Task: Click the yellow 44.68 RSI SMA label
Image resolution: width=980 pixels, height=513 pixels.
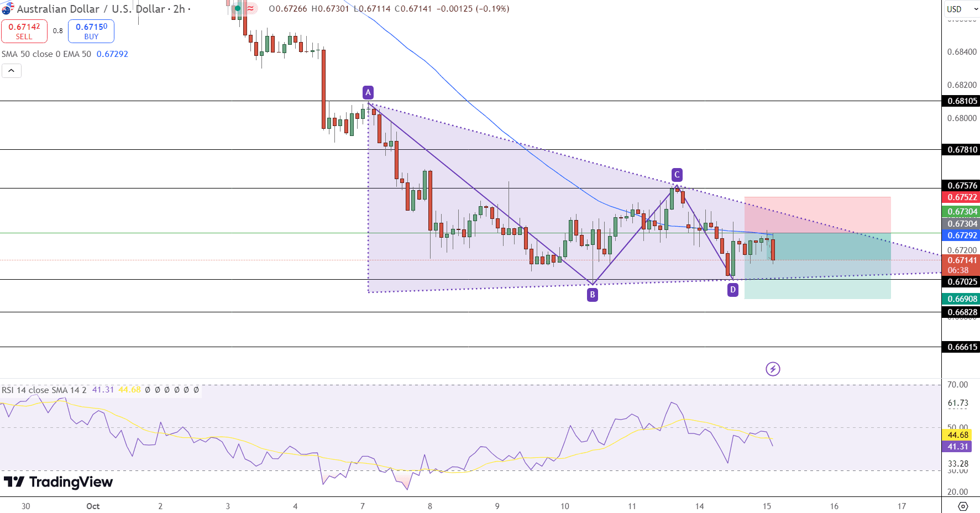Action: pos(958,435)
